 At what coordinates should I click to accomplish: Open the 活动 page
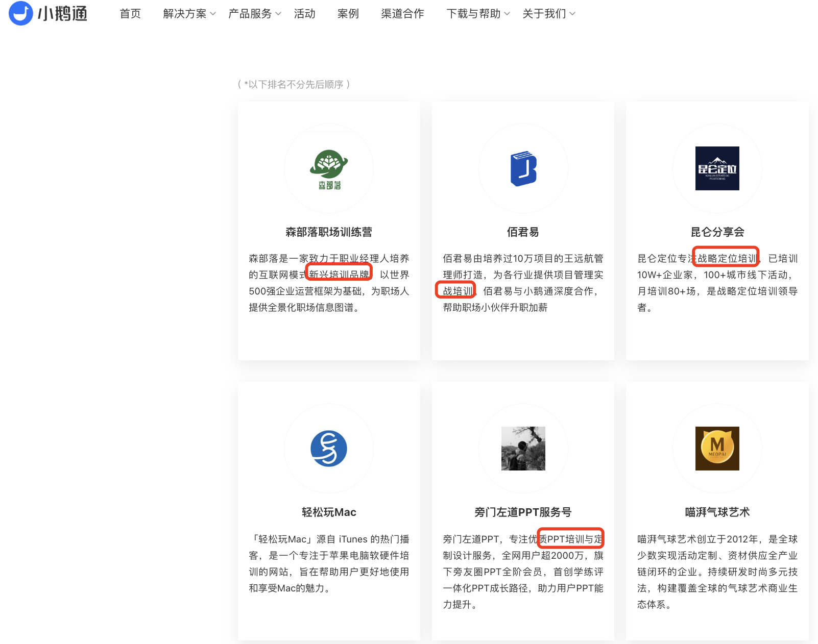click(305, 14)
